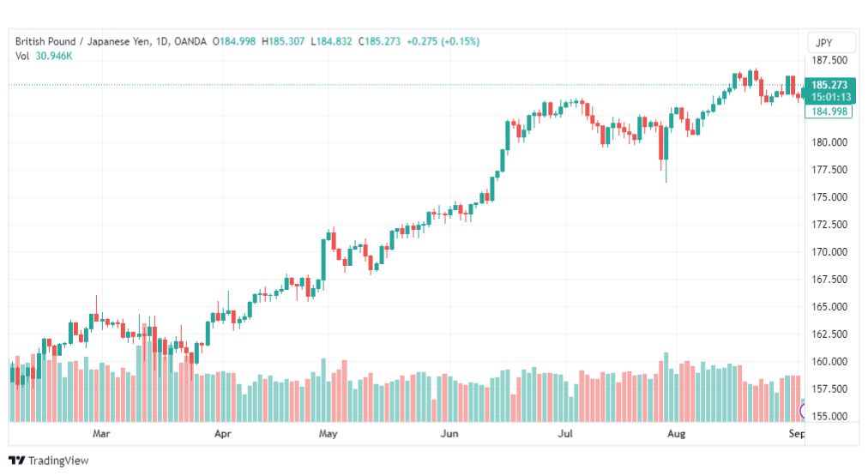The width and height of the screenshot is (868, 476).
Task: Click the Vol 30.946K indicator legend
Action: click(44, 56)
